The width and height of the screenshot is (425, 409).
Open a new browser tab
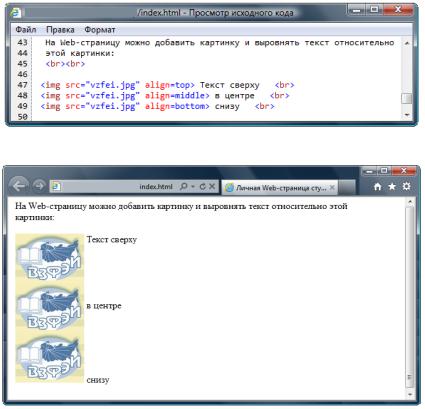[347, 188]
